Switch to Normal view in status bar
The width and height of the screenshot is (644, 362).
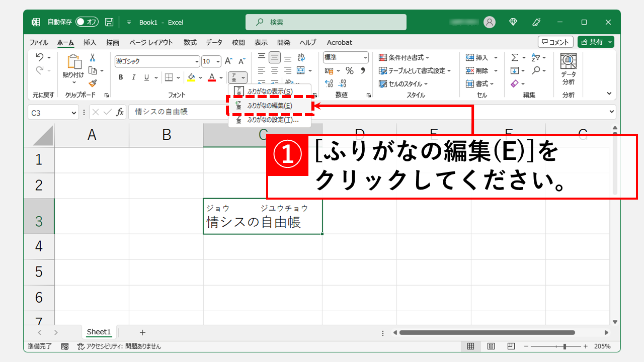470,346
